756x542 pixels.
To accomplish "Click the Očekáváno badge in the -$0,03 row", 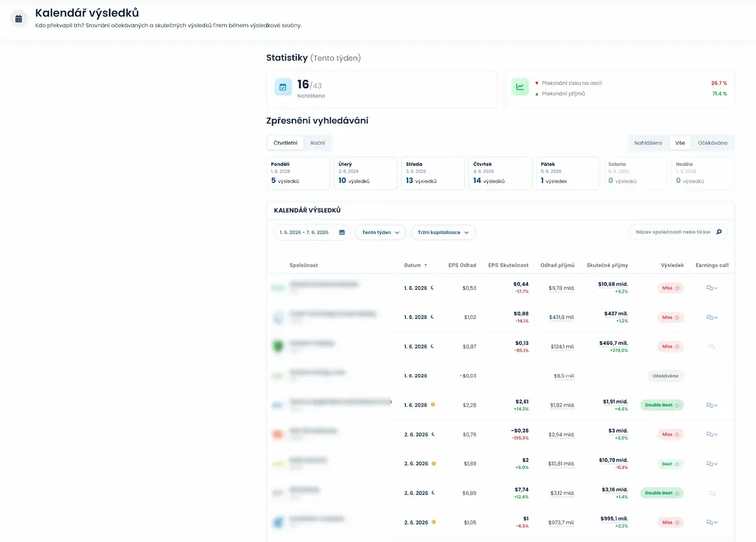I will point(666,376).
